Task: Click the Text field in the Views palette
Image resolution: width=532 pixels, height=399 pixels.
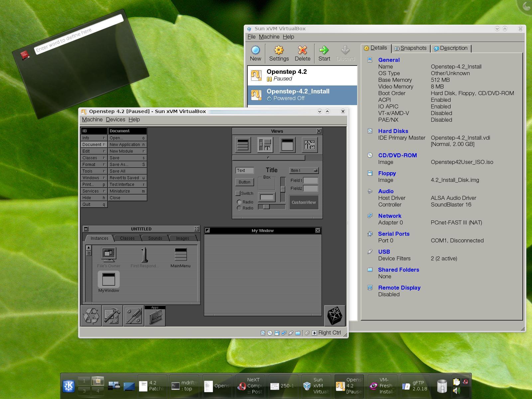Action: [x=244, y=170]
